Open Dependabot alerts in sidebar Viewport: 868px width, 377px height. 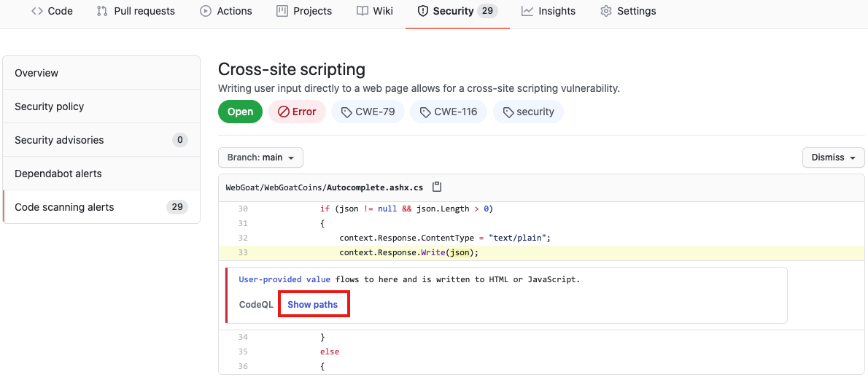click(x=58, y=174)
